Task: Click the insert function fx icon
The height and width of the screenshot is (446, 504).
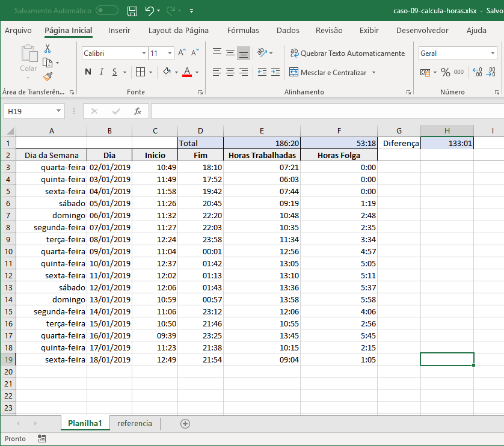Action: 138,111
